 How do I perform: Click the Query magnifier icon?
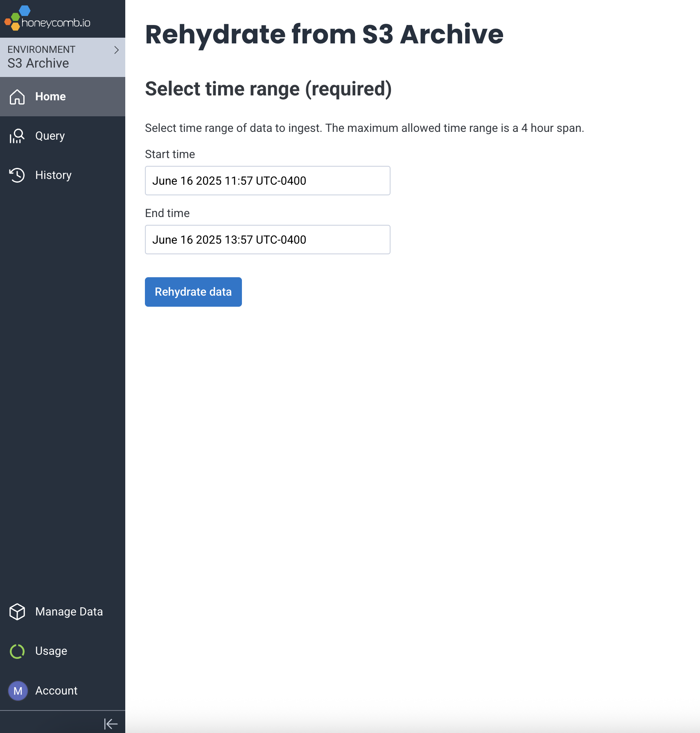pyautogui.click(x=17, y=136)
